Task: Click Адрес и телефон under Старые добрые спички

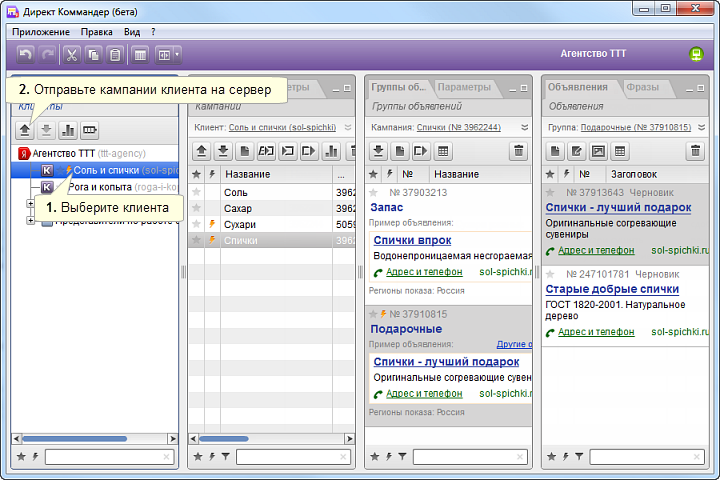Action: coord(596,332)
